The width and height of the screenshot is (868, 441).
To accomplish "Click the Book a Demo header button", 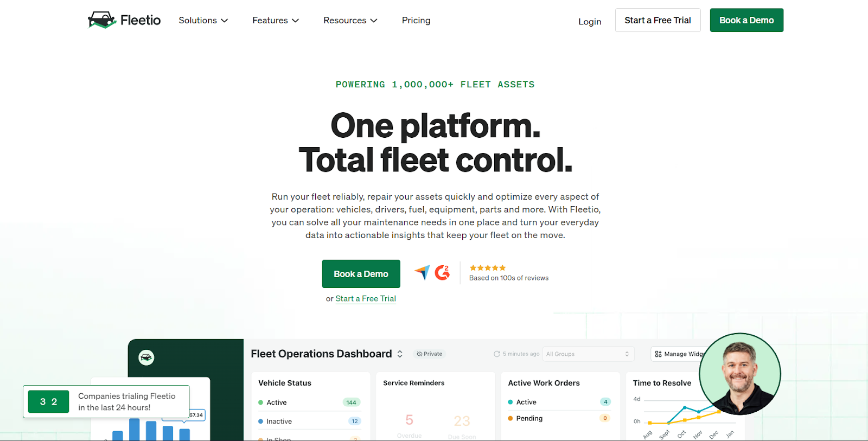I will click(746, 20).
